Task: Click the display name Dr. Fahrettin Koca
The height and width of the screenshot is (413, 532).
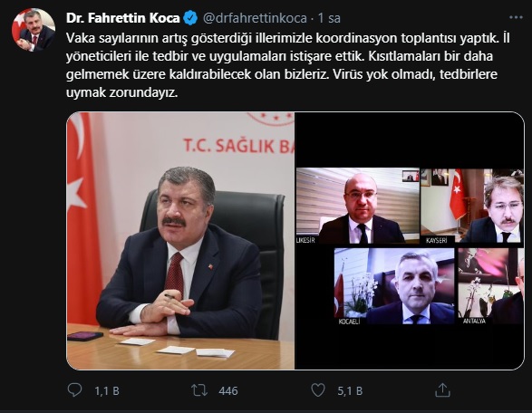Action: coord(123,18)
